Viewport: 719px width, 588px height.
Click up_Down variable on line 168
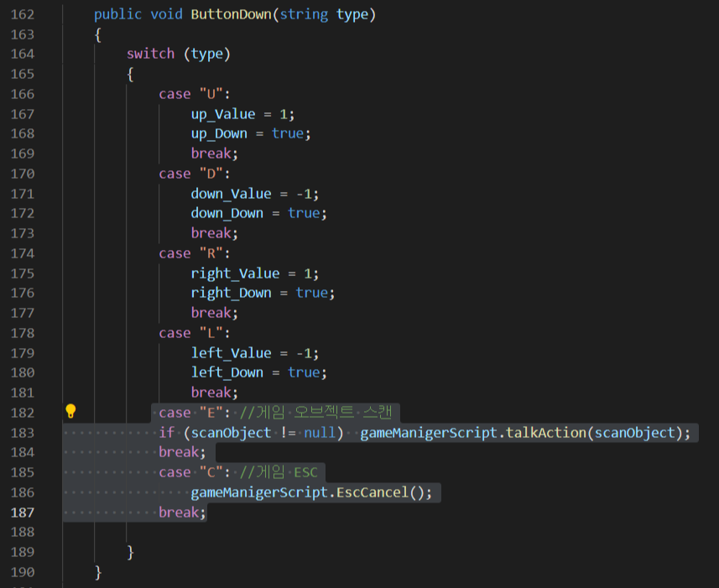click(x=219, y=134)
